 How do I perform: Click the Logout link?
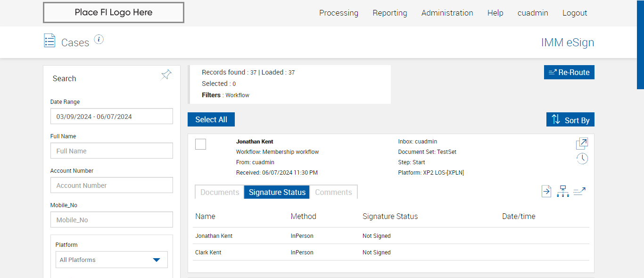574,13
